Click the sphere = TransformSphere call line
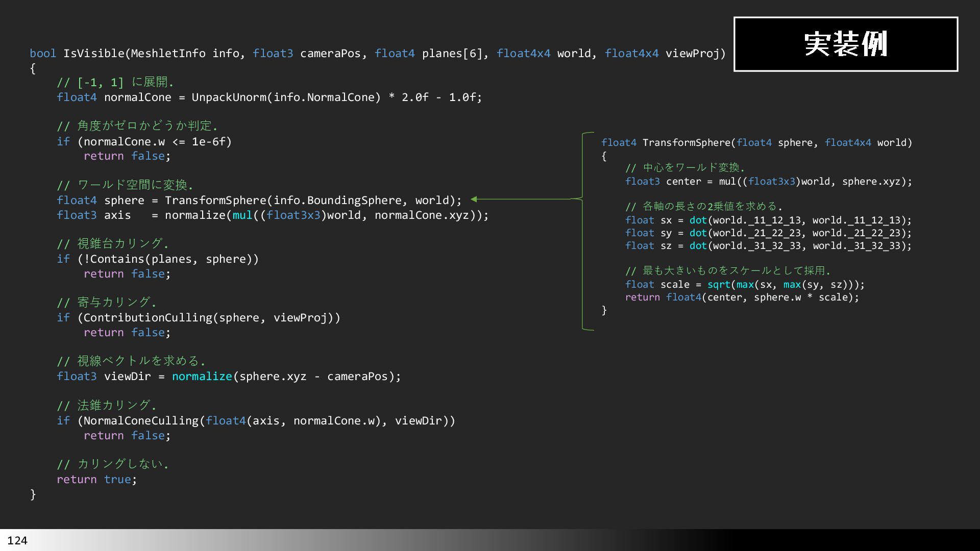 [259, 201]
